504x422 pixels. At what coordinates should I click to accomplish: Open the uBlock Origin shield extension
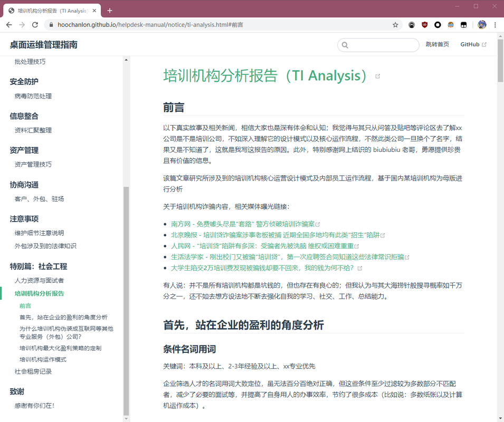pos(425,25)
